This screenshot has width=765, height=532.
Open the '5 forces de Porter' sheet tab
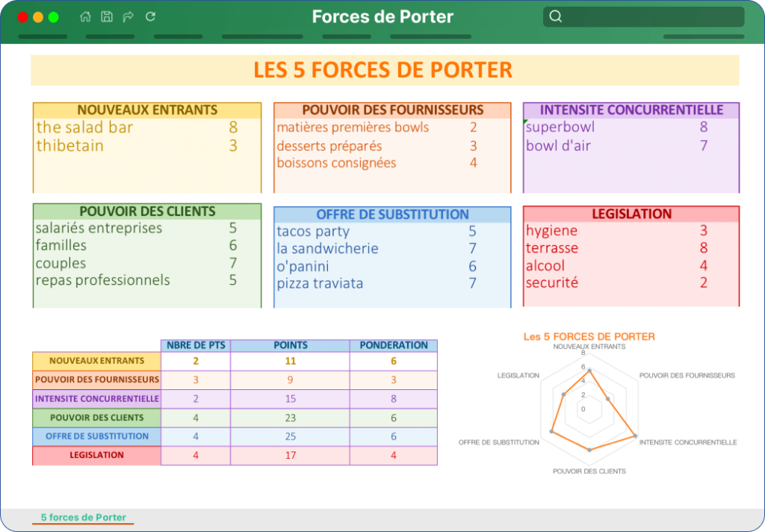[x=84, y=517]
